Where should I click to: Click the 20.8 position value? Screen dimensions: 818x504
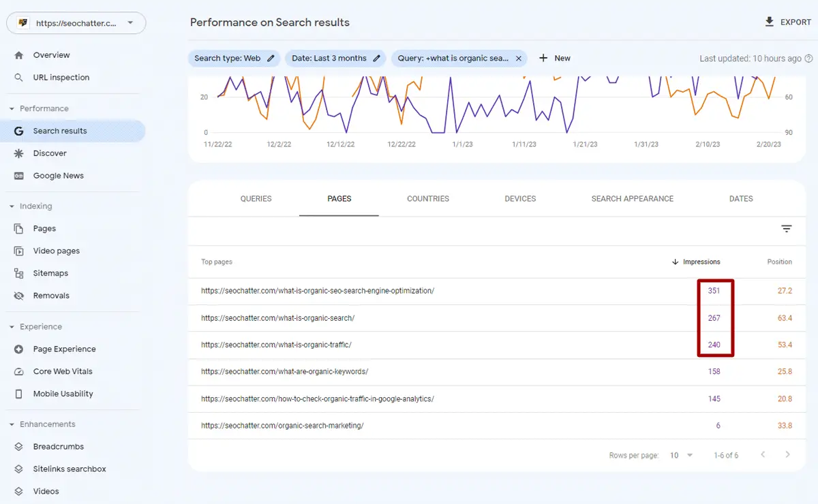785,399
